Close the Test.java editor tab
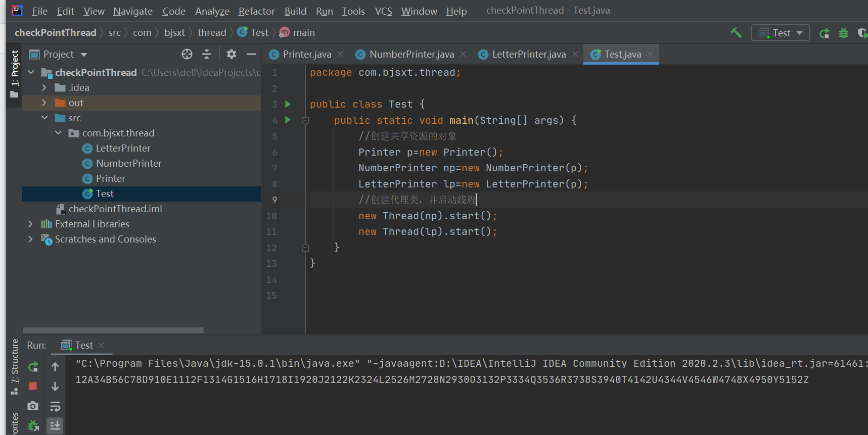Viewport: 868px width, 435px height. click(650, 54)
